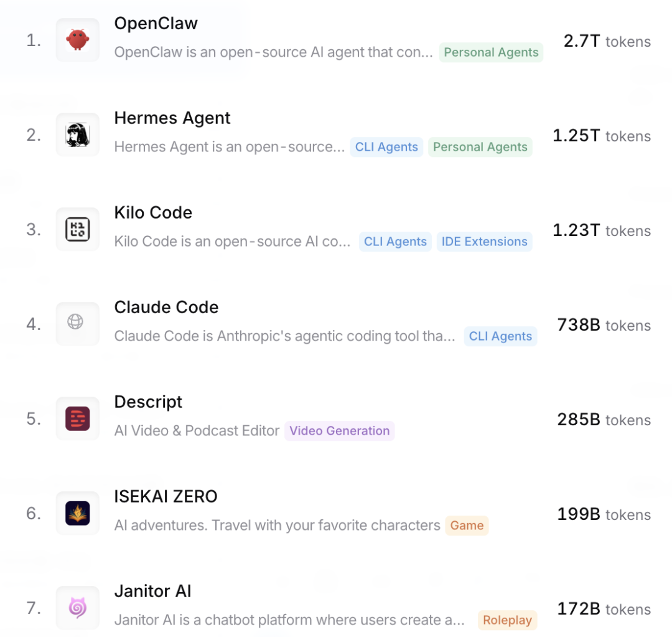Click the 'AI adventures' description text
This screenshot has height=637, width=672.
pyautogui.click(x=277, y=526)
